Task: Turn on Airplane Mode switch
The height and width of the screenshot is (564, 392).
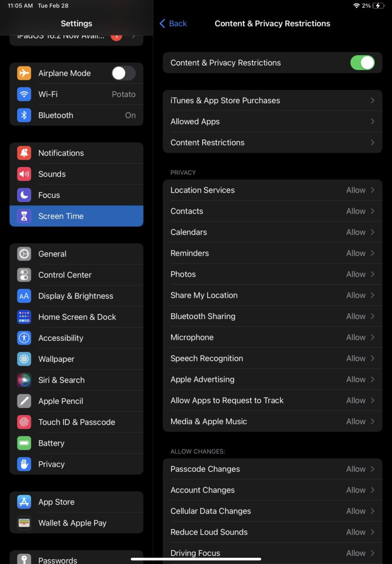Action: point(123,73)
